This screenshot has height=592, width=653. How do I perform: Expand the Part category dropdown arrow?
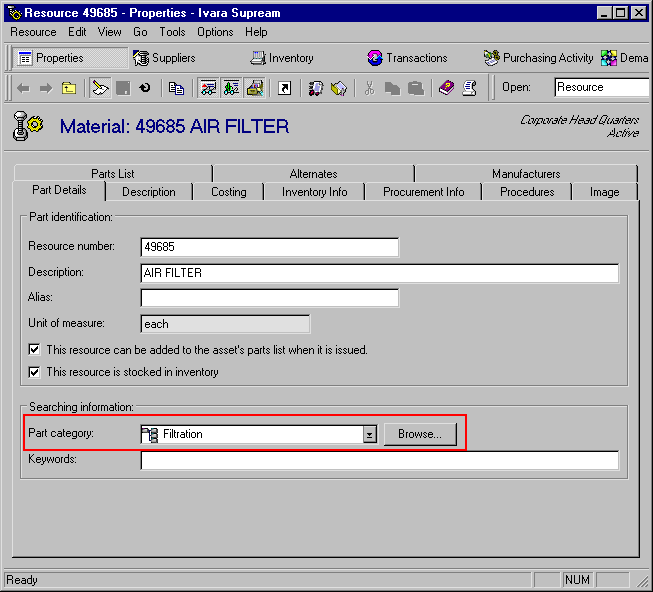(369, 435)
